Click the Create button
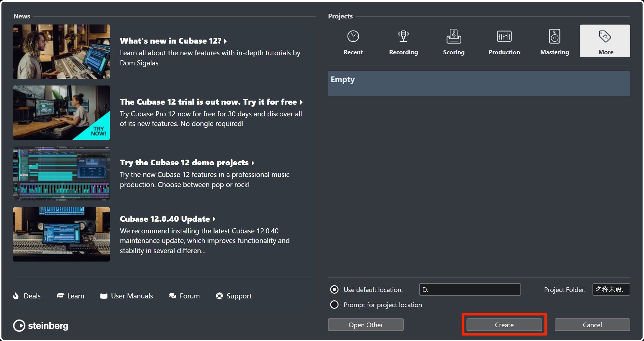 click(x=503, y=325)
